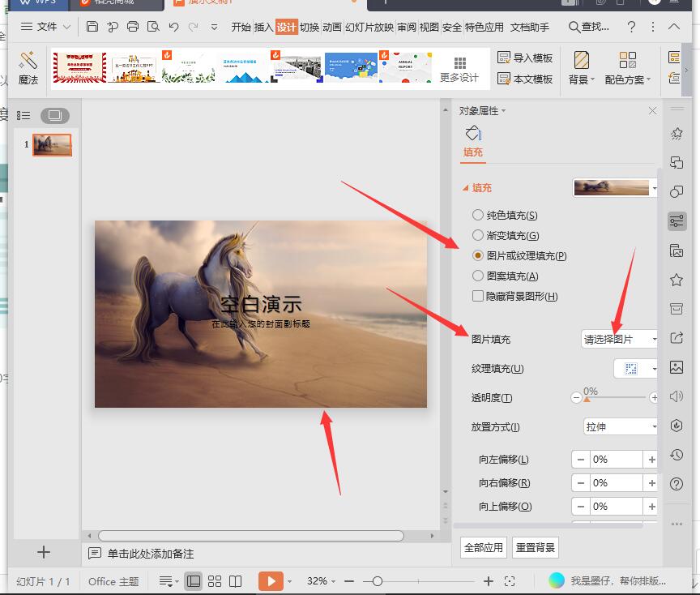Click the history clock icon in right sidebar

click(677, 455)
